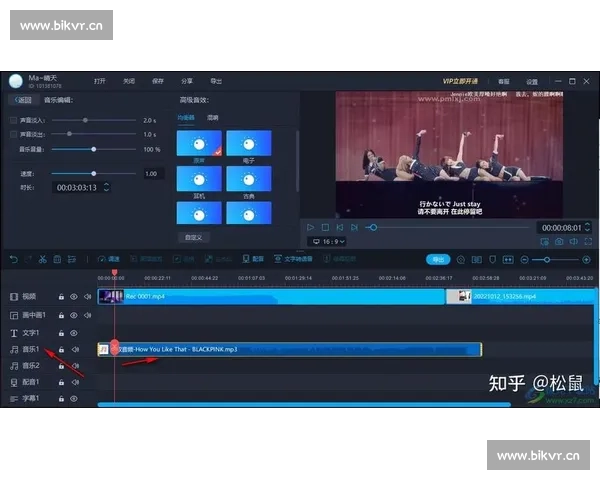The height and width of the screenshot is (480, 600).
Task: Hide the 文字1 track with eye icon
Action: 73,333
